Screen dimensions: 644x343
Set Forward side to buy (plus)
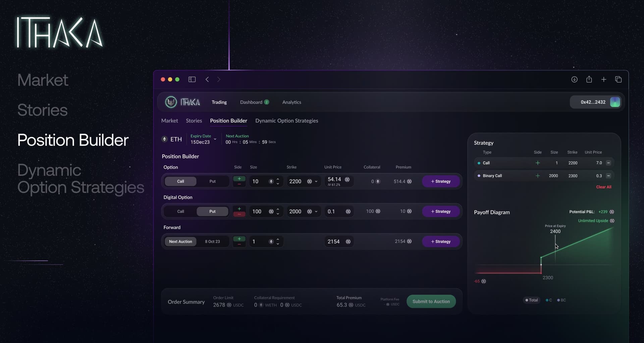tap(239, 239)
